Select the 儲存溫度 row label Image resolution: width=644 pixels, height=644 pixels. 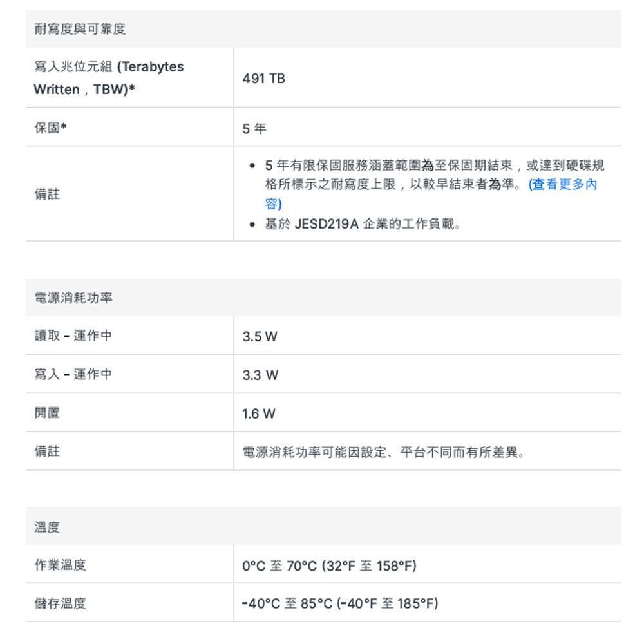pos(60,603)
